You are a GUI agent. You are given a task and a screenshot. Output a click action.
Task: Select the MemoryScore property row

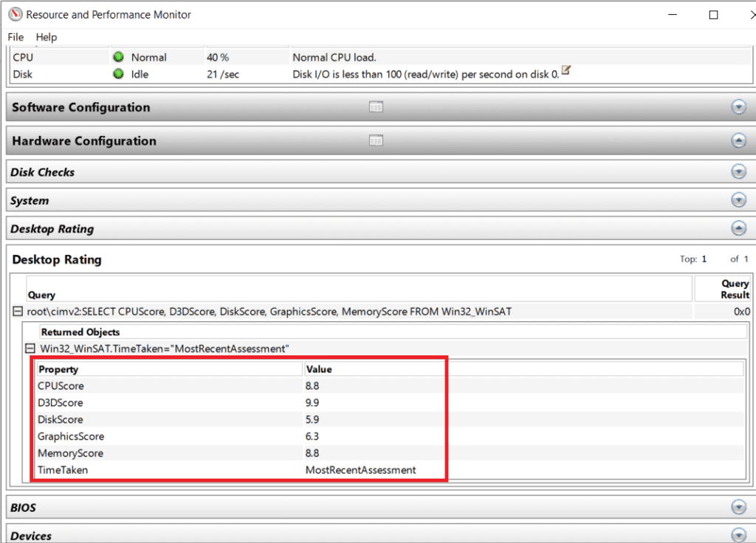pos(391,453)
